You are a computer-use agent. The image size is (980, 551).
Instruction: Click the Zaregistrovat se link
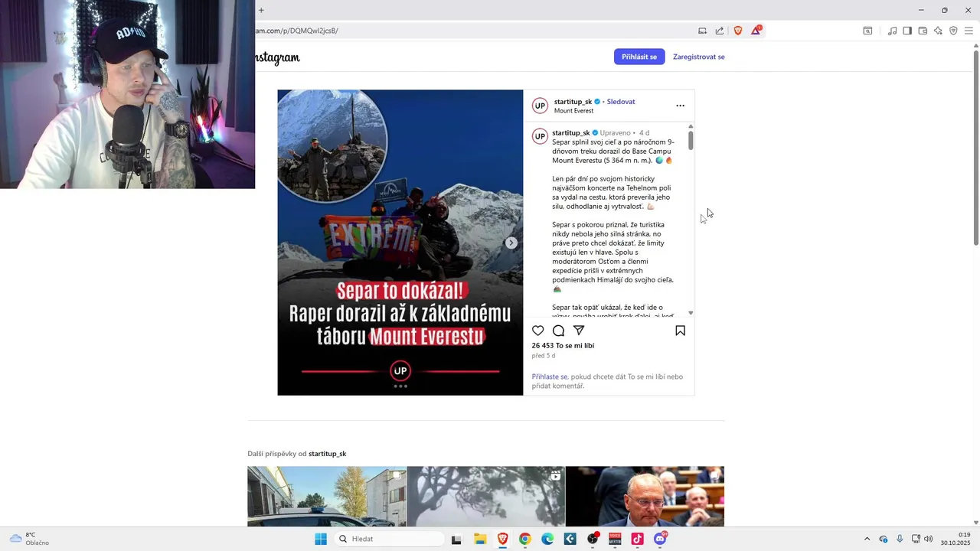click(699, 57)
